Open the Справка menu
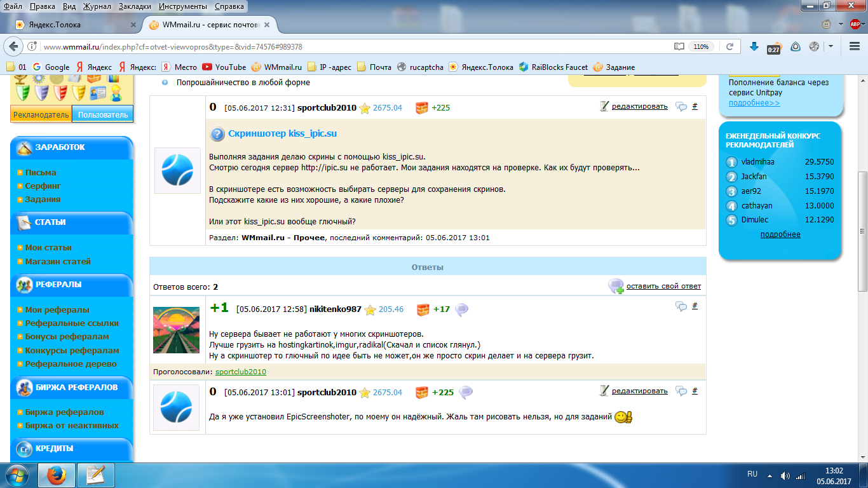Viewport: 868px width, 488px height. point(229,6)
